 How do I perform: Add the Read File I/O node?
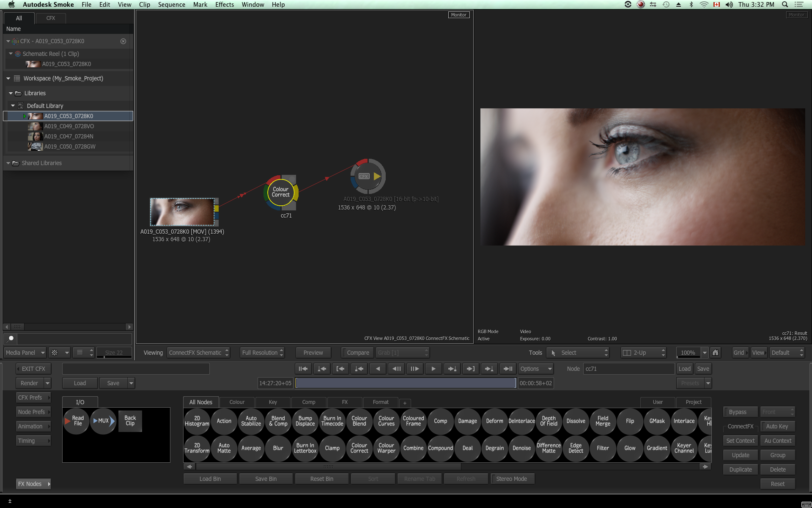(76, 421)
